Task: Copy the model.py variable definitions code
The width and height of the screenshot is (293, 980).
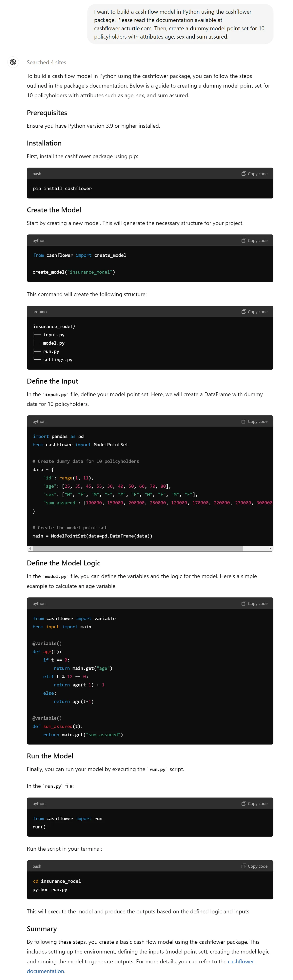Action: (x=254, y=603)
